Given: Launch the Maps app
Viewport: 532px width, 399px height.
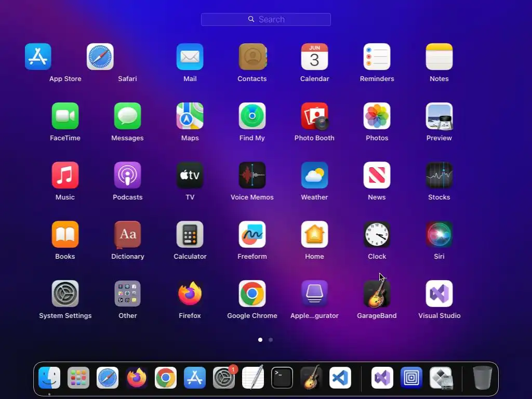Looking at the screenshot, I should tap(190, 116).
